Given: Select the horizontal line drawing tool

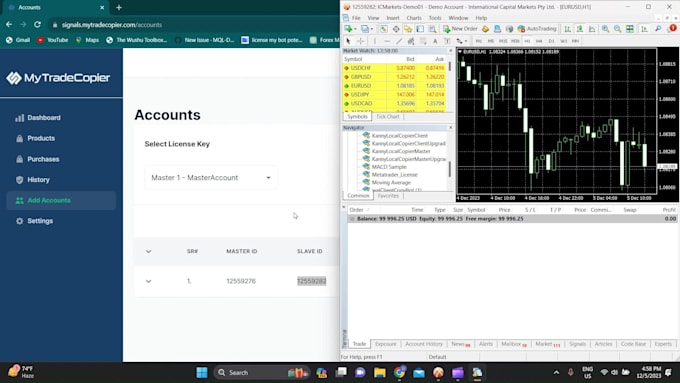Looking at the screenshot, I should coord(387,41).
